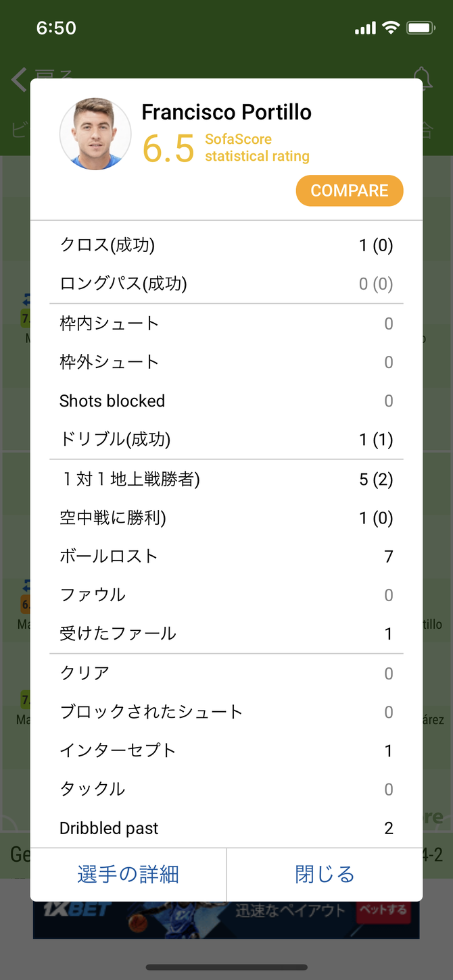This screenshot has height=980, width=453.
Task: Tap the ロングパス(成功) stat row
Action: click(x=226, y=284)
